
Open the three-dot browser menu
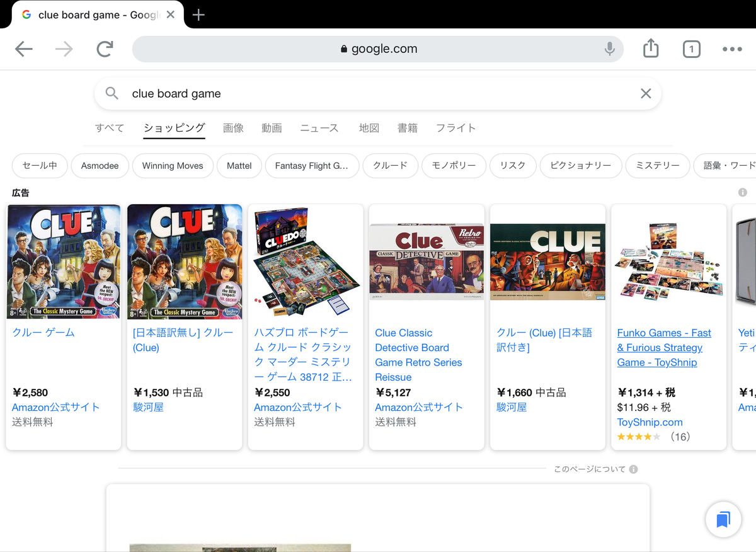732,49
